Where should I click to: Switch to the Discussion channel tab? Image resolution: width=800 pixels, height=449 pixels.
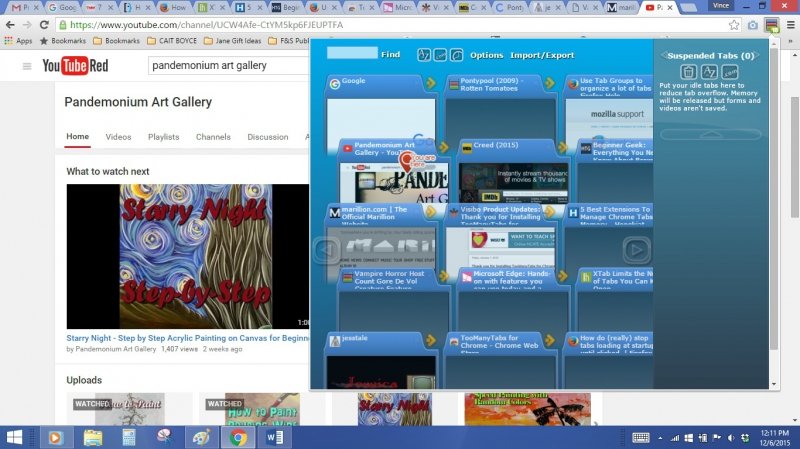coord(267,137)
